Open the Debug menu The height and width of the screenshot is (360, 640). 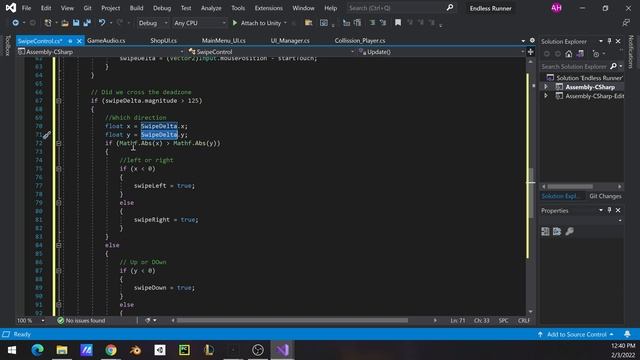(162, 8)
